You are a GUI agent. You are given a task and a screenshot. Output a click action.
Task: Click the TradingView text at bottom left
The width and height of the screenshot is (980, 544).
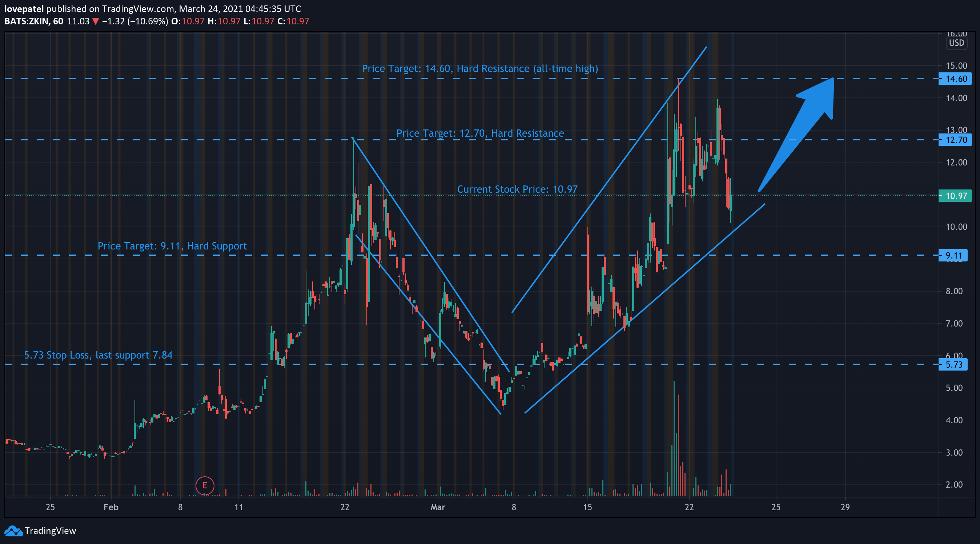(50, 531)
